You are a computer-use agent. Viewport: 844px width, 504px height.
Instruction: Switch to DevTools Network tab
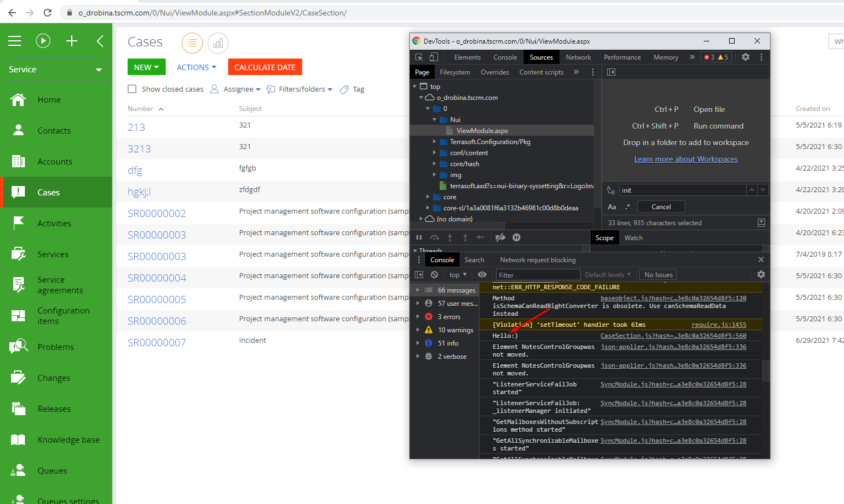(x=578, y=57)
